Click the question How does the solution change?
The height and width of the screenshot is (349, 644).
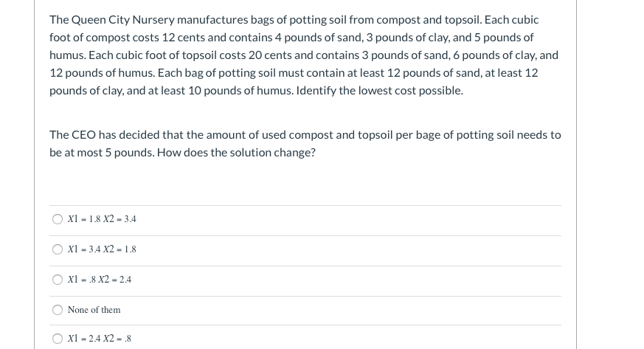[236, 152]
